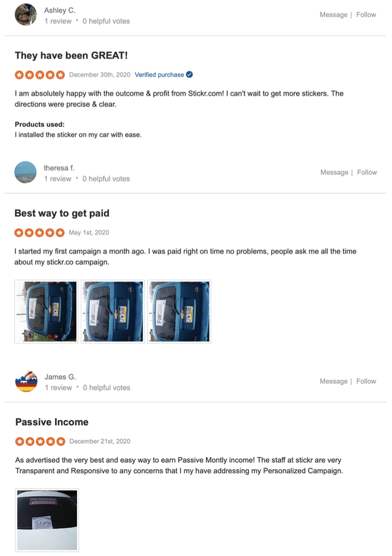Click star rating on 'Best way to get paid' review
This screenshot has width=392, height=556.
(x=39, y=232)
